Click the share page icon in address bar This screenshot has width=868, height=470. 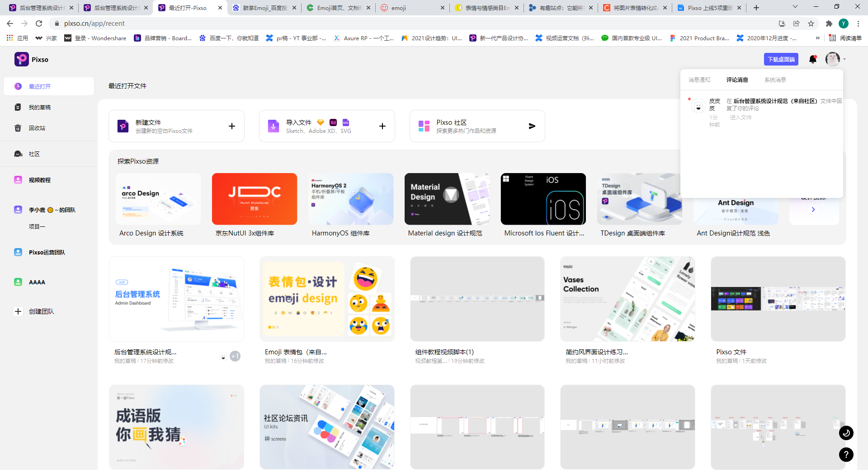(x=797, y=23)
